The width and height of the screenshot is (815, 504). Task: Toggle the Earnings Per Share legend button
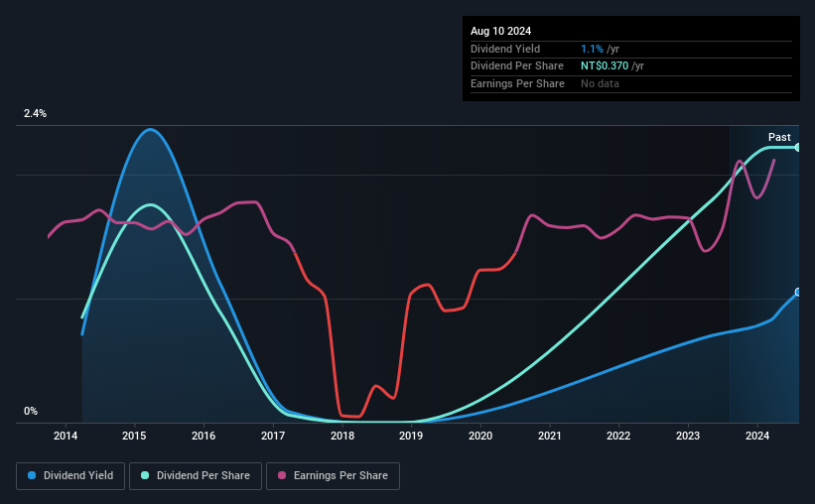[333, 476]
